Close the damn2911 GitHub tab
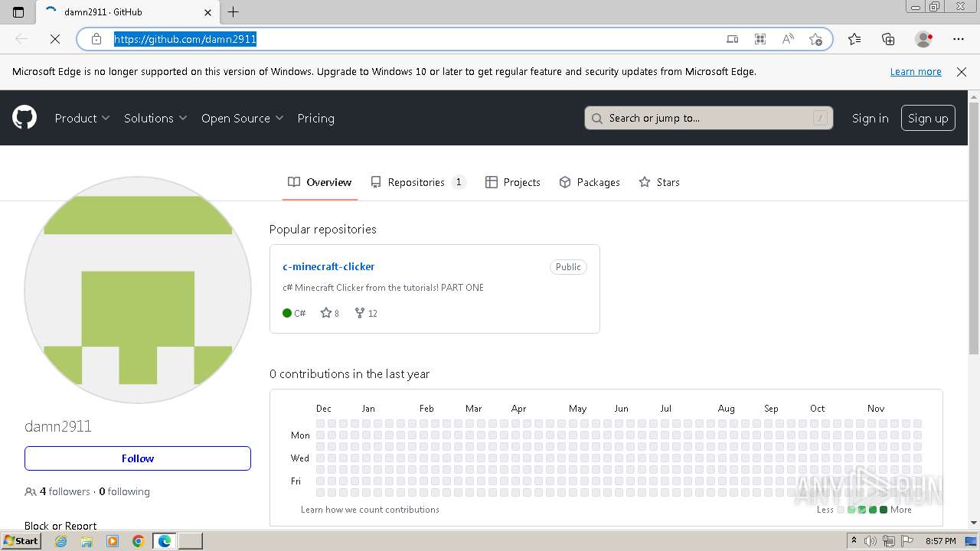The image size is (980, 551). pyautogui.click(x=208, y=12)
